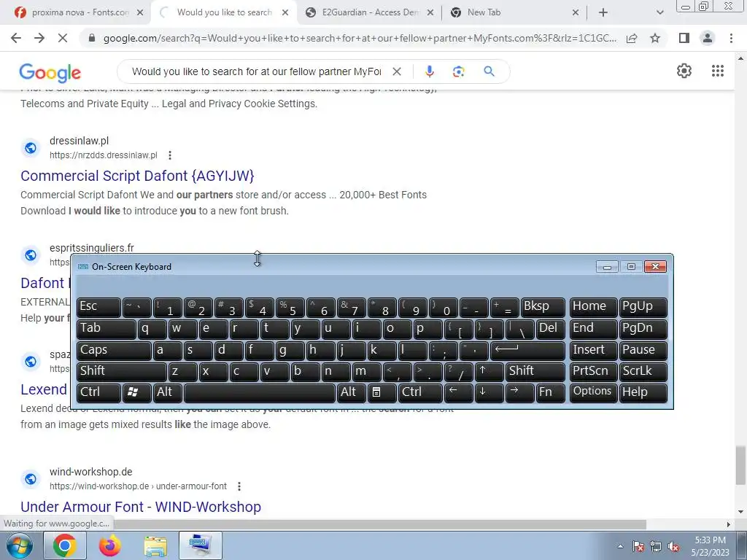
Task: Start voice search with microphone icon
Action: click(x=429, y=71)
